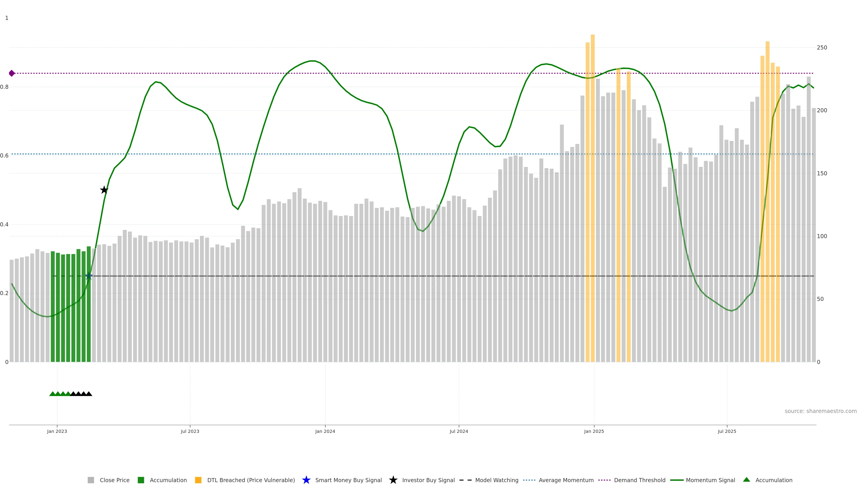Click the orange DTL Breached legend swatch
Screen dimensions: 868x488
point(198,480)
